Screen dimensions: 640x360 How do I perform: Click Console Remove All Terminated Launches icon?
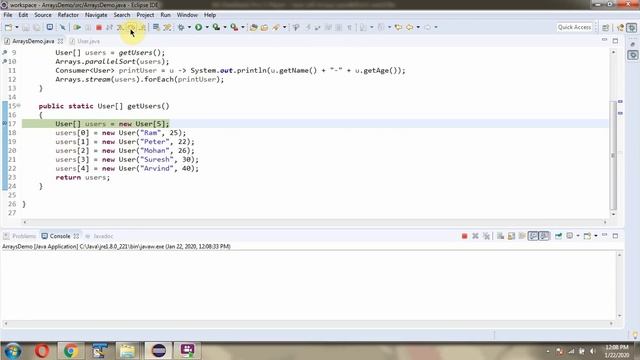pos(486,236)
